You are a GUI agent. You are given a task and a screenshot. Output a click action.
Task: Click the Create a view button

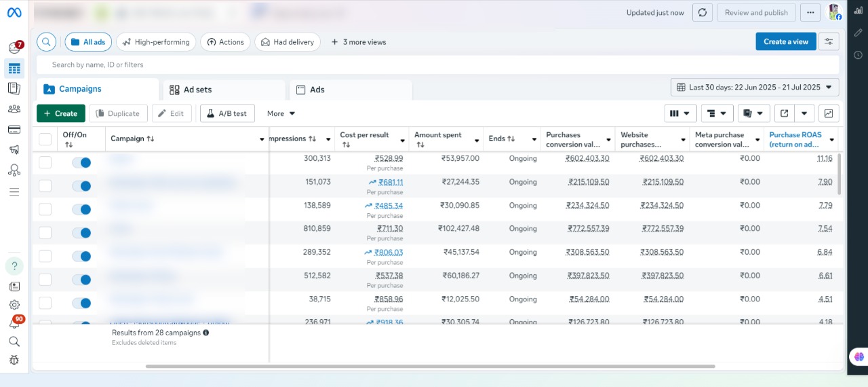(785, 42)
